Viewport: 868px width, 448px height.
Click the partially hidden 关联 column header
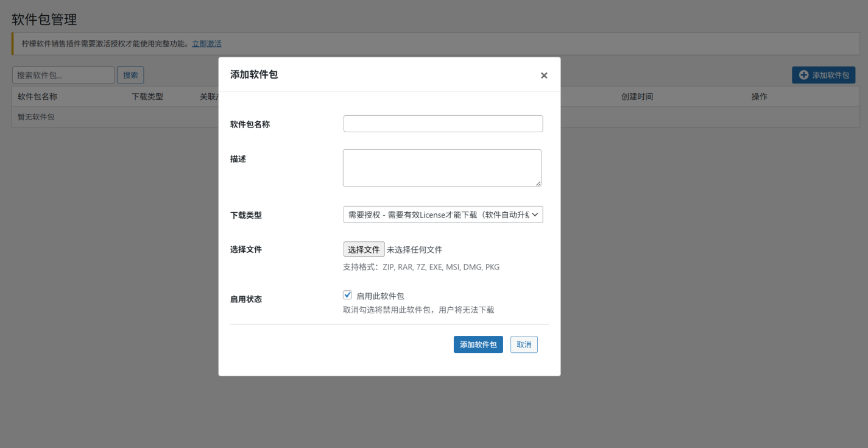[x=209, y=97]
